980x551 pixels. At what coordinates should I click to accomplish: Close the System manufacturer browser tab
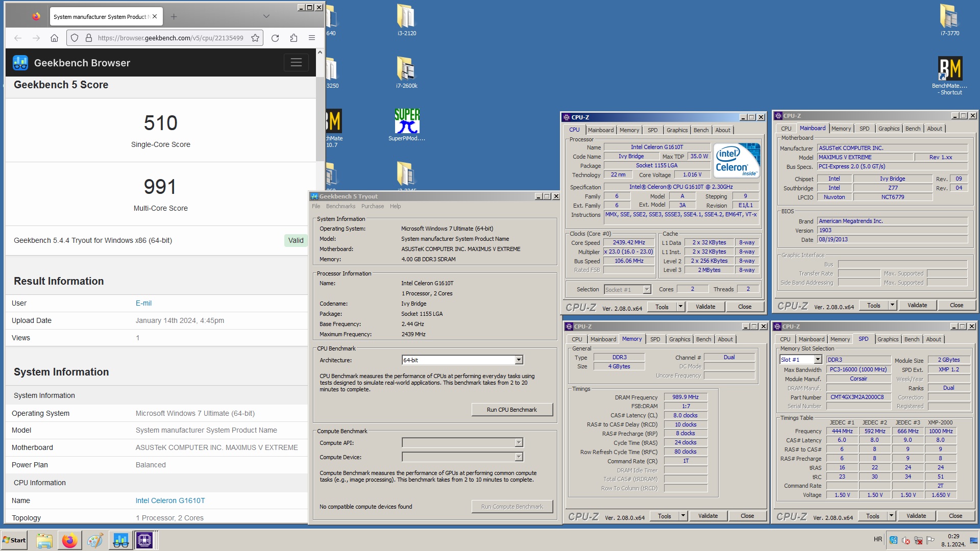click(155, 17)
